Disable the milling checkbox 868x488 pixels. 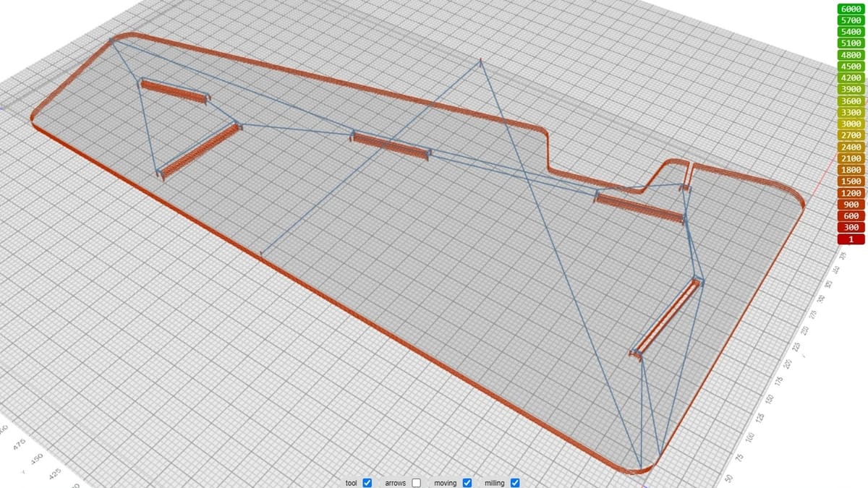tap(515, 482)
